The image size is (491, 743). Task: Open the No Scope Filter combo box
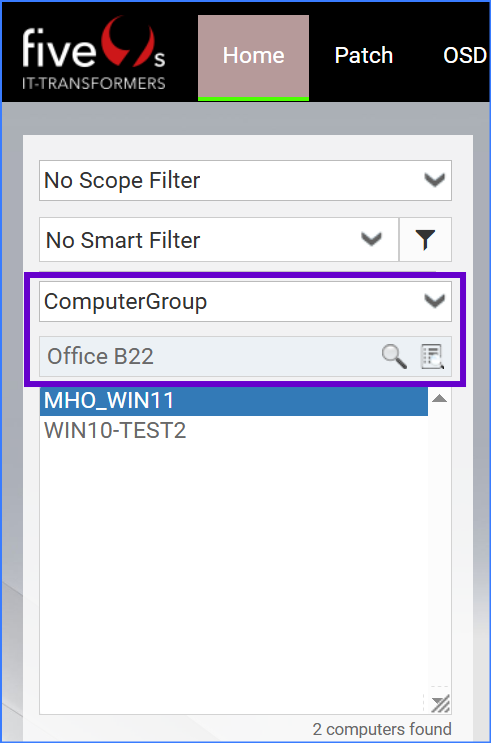246,180
